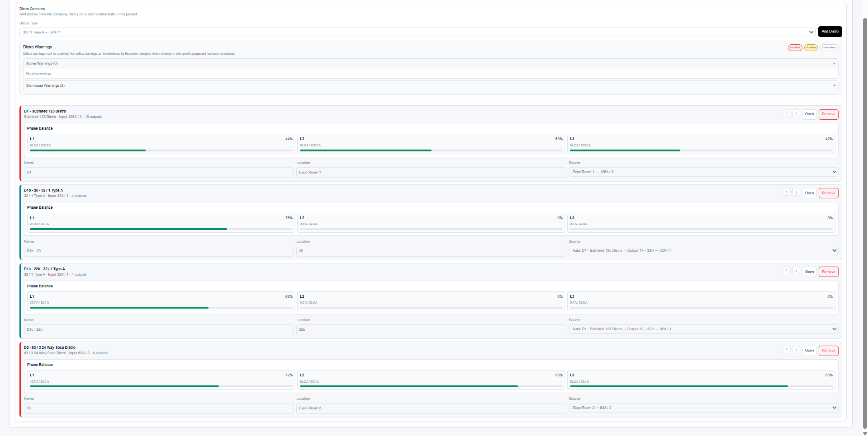The height and width of the screenshot is (436, 868).
Task: Move D2 Soca Distro up
Action: 787,349
